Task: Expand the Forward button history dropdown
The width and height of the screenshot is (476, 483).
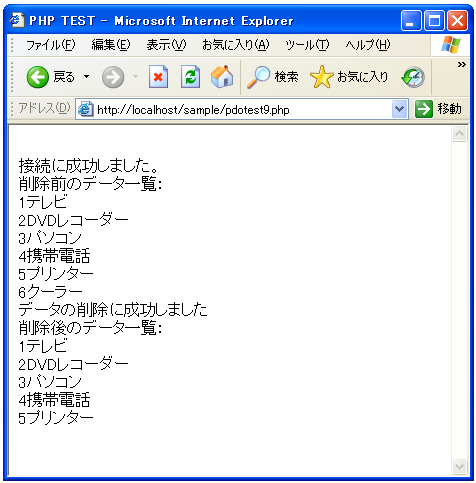Action: (x=135, y=77)
